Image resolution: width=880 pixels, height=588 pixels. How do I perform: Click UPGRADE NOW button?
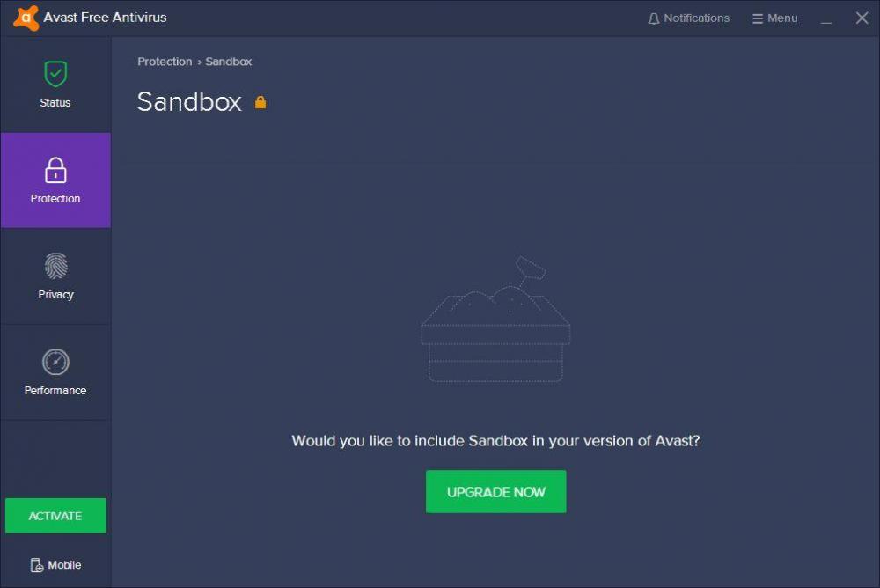495,491
